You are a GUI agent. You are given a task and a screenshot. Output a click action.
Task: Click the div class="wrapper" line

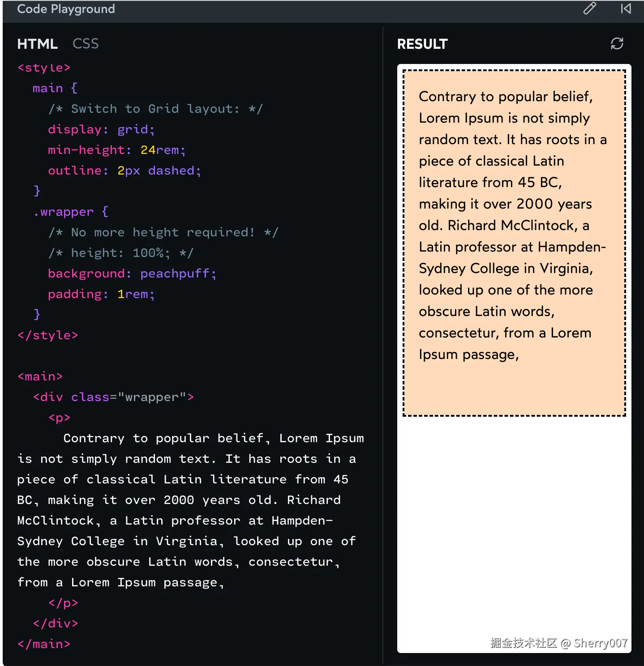[113, 397]
